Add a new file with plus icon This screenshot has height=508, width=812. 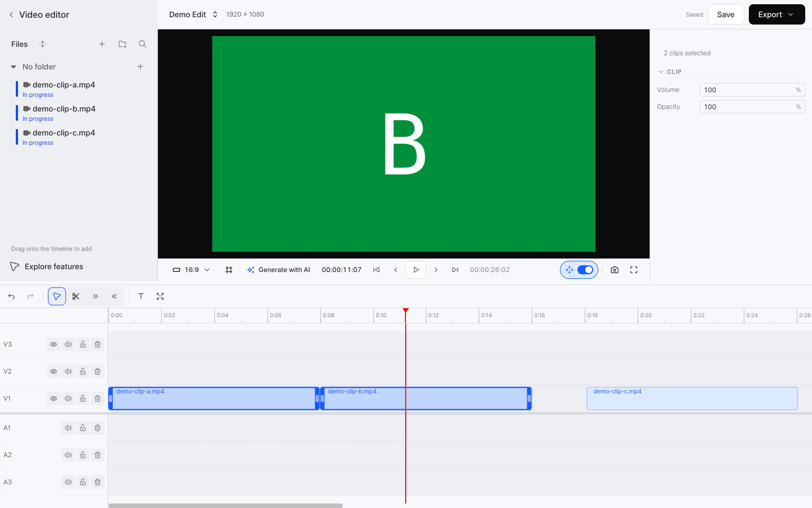(102, 44)
